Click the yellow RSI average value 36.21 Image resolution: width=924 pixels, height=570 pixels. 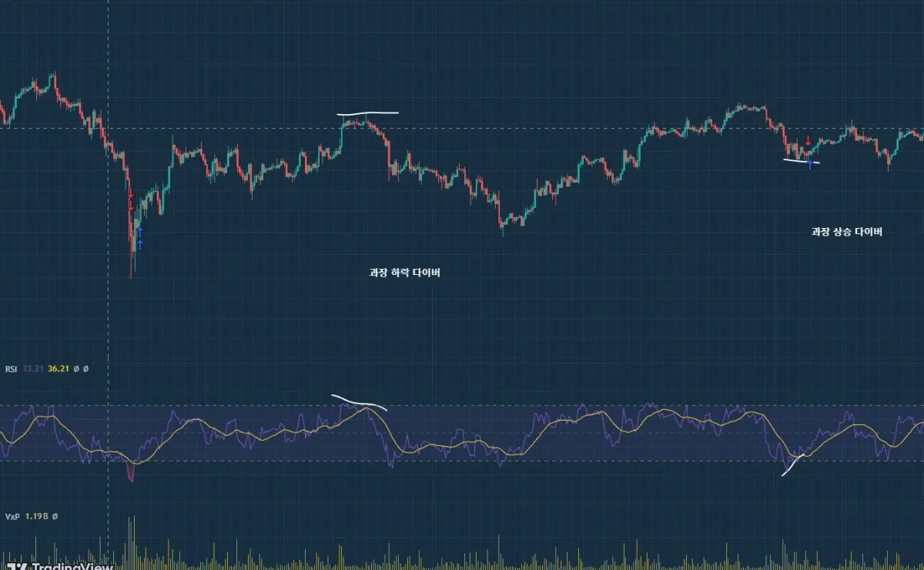pos(59,369)
